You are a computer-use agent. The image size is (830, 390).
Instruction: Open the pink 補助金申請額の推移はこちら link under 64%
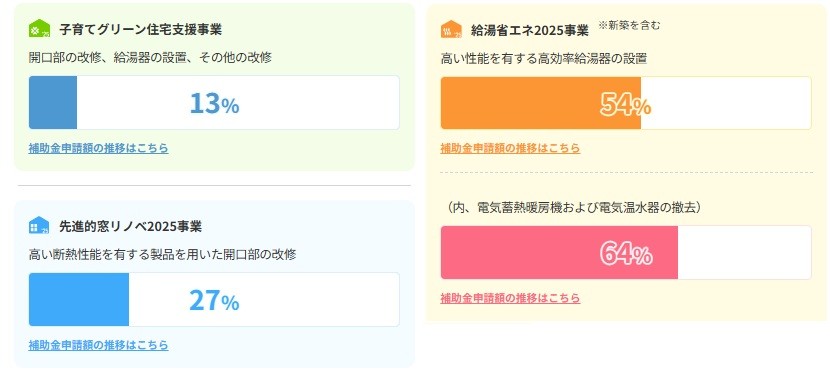[x=510, y=298]
